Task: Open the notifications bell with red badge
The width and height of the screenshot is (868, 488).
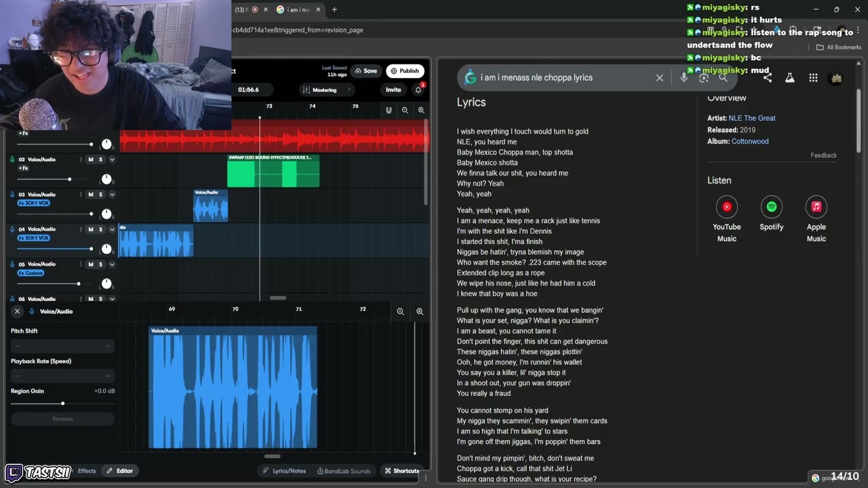Action: 418,89
